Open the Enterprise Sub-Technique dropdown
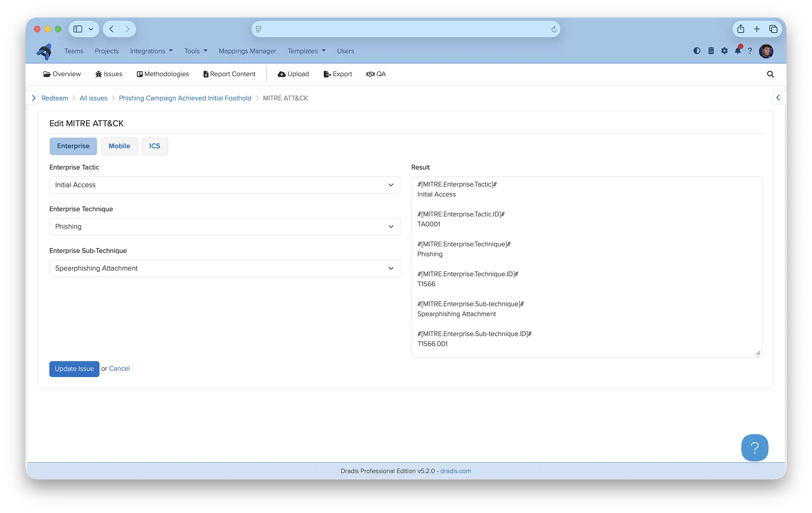The height and width of the screenshot is (513, 812). (x=225, y=268)
